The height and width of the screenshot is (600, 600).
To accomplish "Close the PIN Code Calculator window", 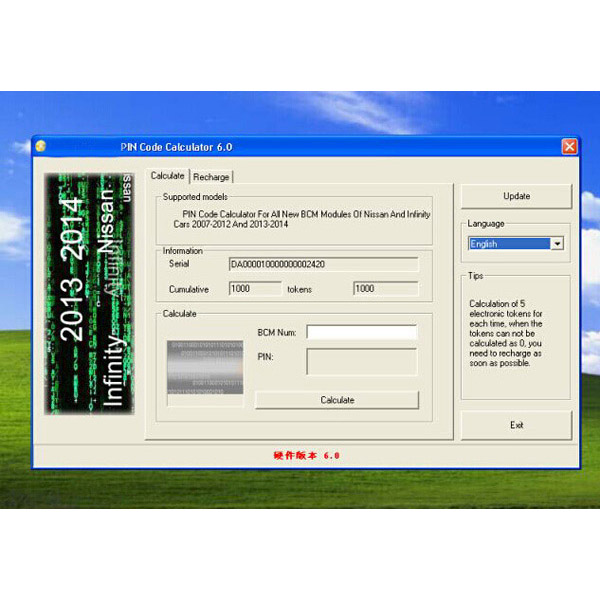I will pos(569,146).
